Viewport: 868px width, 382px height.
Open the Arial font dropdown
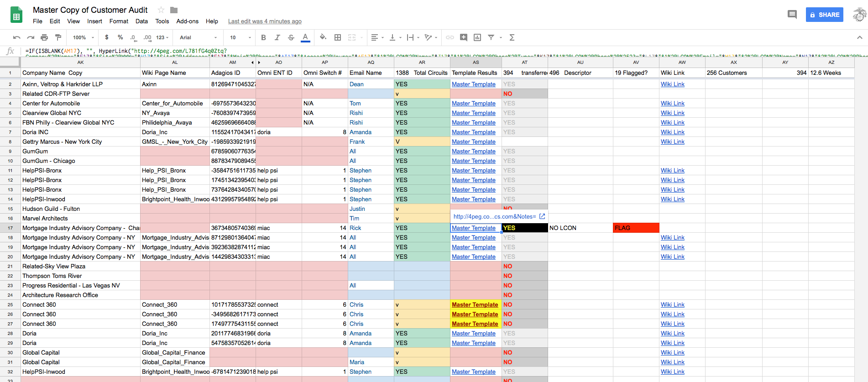click(x=198, y=37)
